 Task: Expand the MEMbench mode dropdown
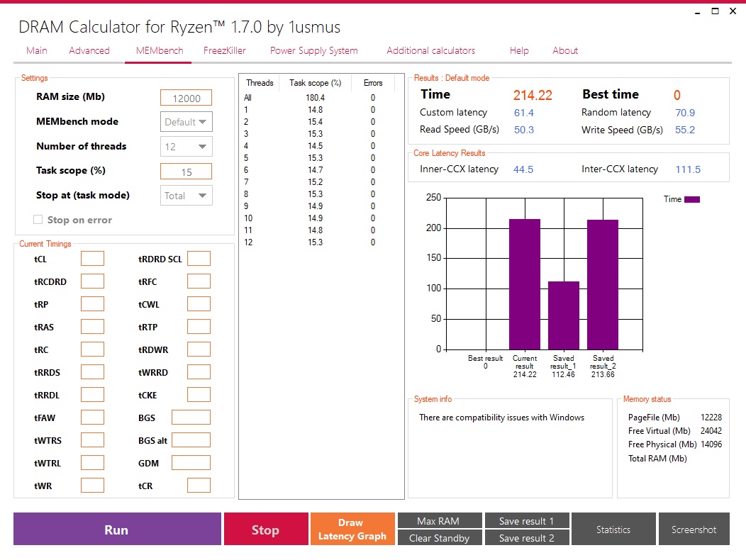pyautogui.click(x=186, y=122)
